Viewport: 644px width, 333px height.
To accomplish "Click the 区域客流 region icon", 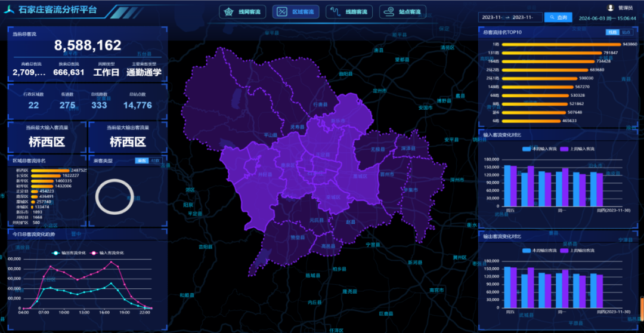I will pyautogui.click(x=281, y=12).
